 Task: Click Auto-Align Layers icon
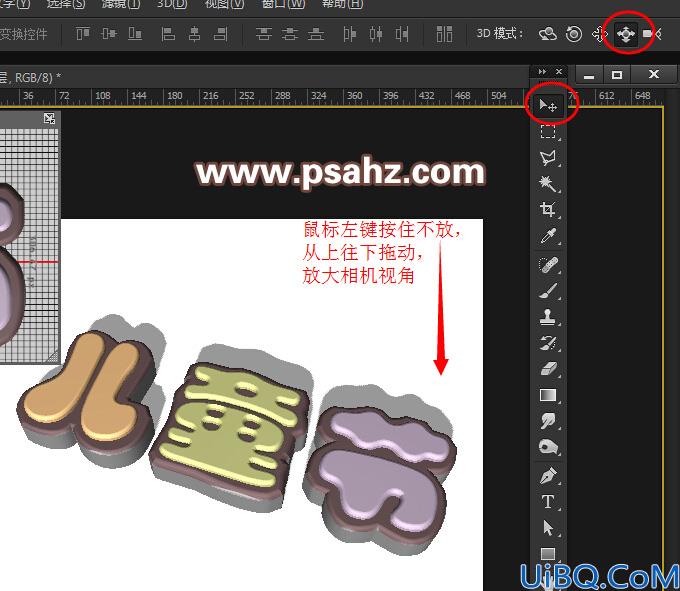tap(444, 33)
